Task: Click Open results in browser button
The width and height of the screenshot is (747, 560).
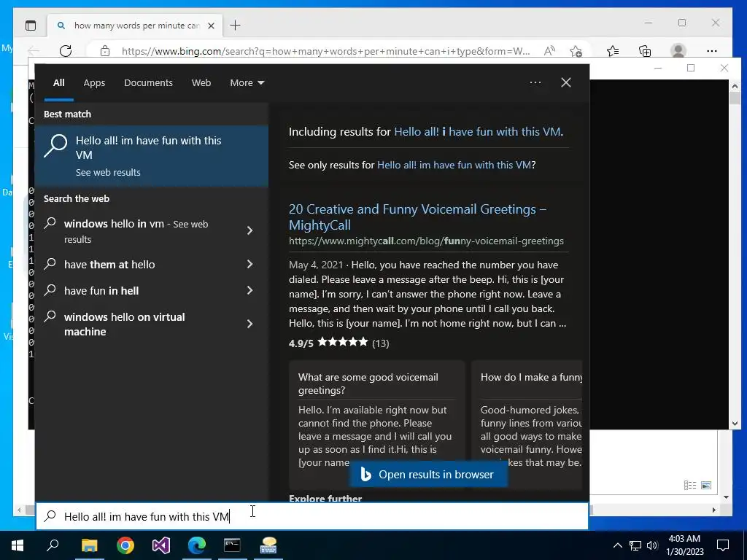Action: pyautogui.click(x=428, y=475)
